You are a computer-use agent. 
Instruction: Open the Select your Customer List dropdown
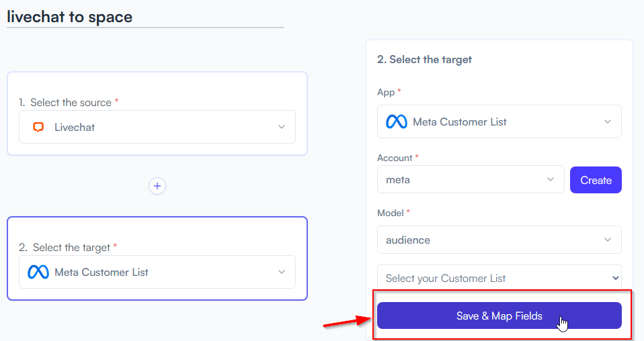[x=499, y=278]
